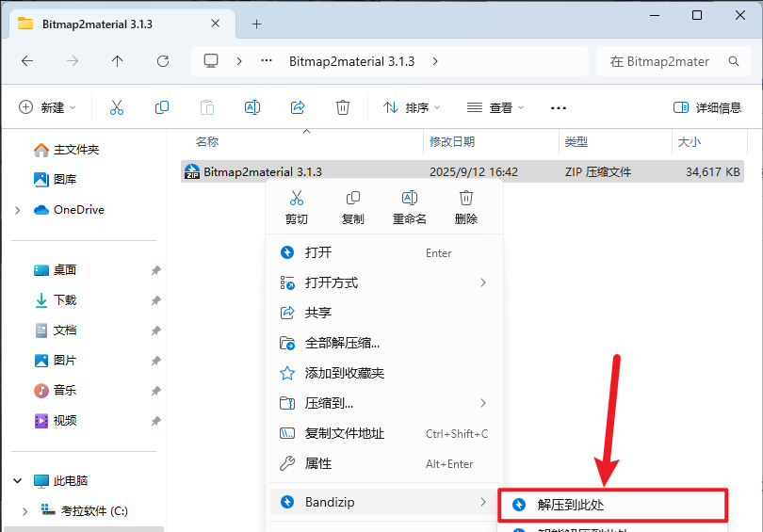Choose 共享 in the context menu
Image resolution: width=763 pixels, height=532 pixels.
point(384,313)
